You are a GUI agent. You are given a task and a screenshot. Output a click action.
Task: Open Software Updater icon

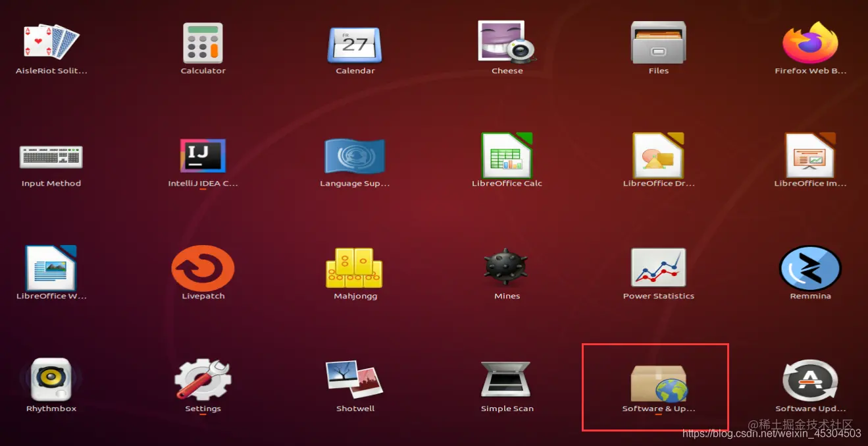click(810, 380)
